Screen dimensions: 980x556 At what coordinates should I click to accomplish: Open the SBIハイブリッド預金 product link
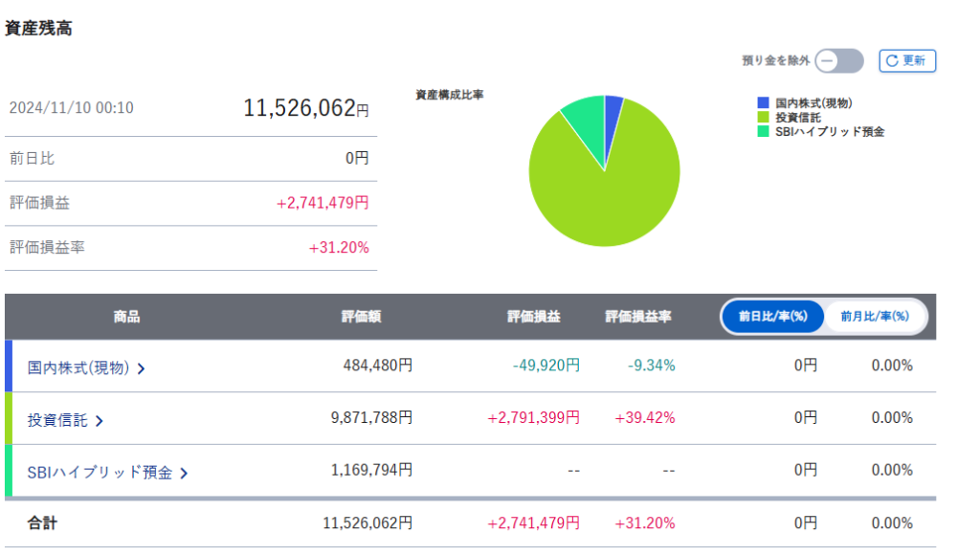click(x=100, y=472)
